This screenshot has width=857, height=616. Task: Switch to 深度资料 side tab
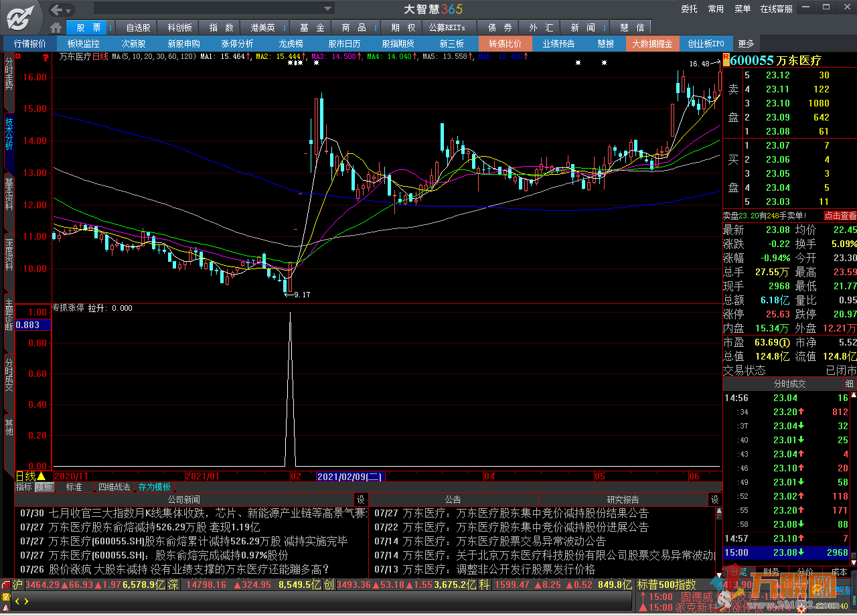click(x=9, y=254)
